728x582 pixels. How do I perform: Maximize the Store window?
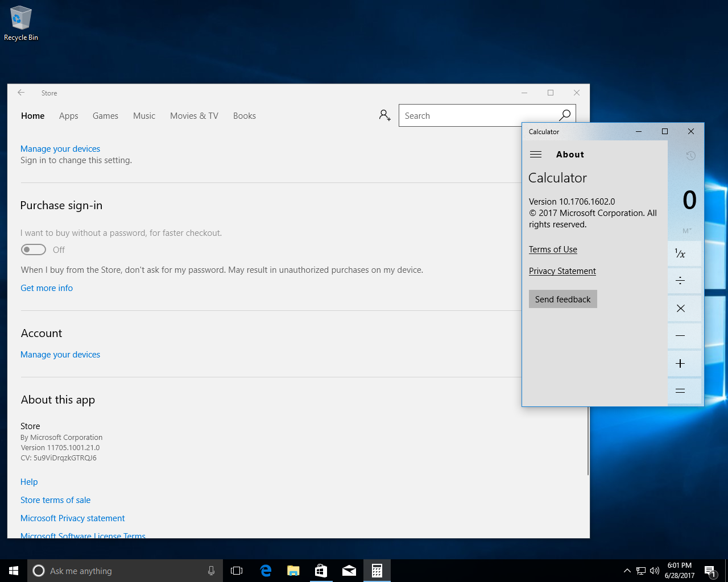pyautogui.click(x=551, y=93)
